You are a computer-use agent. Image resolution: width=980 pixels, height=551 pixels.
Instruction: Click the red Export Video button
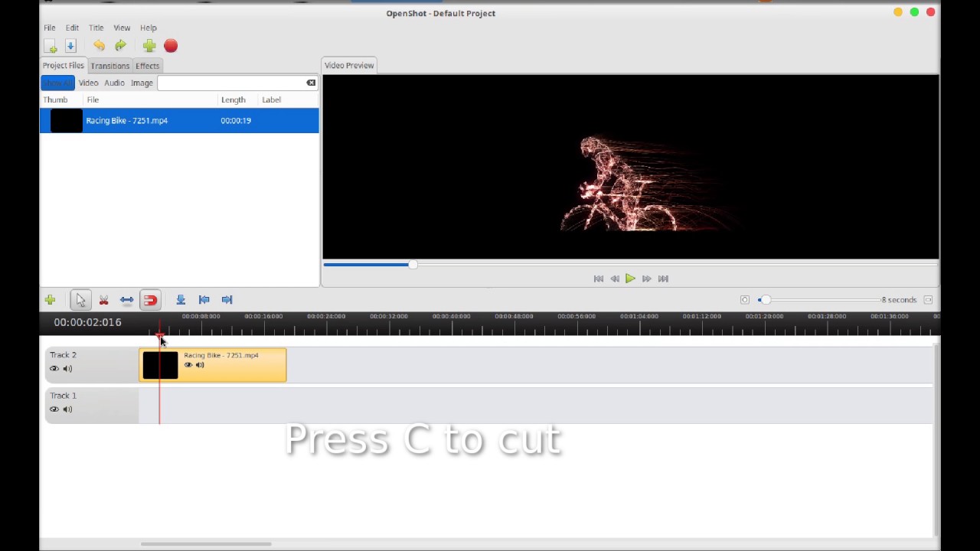click(x=171, y=46)
